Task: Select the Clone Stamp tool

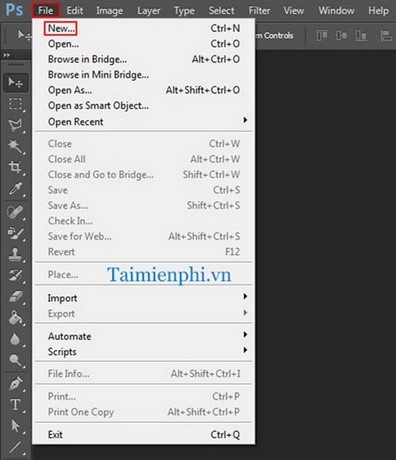Action: coord(15,255)
